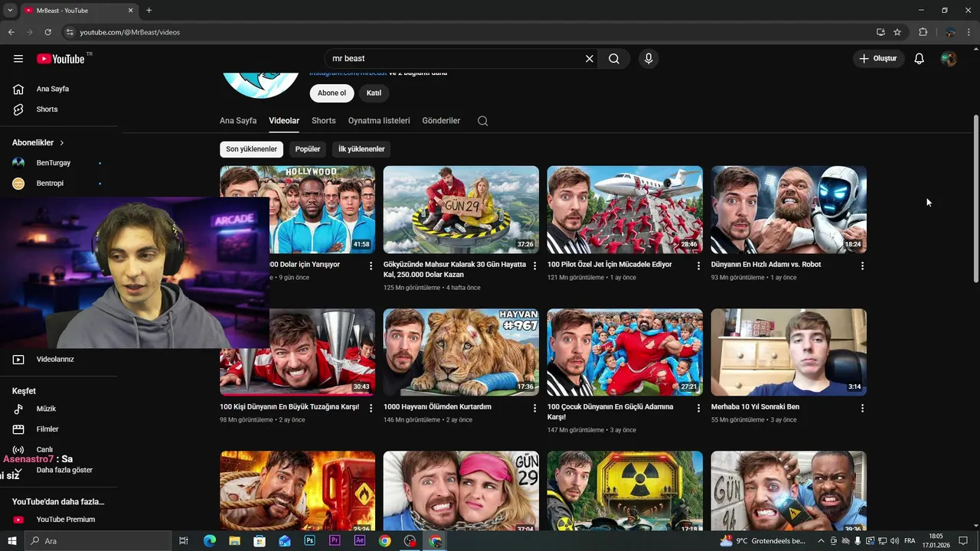Click the Oluştur create button

878,59
